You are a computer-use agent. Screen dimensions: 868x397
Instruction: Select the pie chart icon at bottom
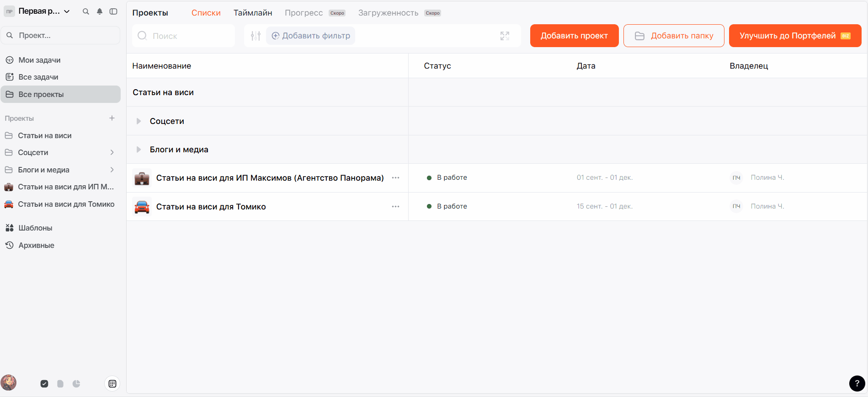(76, 384)
